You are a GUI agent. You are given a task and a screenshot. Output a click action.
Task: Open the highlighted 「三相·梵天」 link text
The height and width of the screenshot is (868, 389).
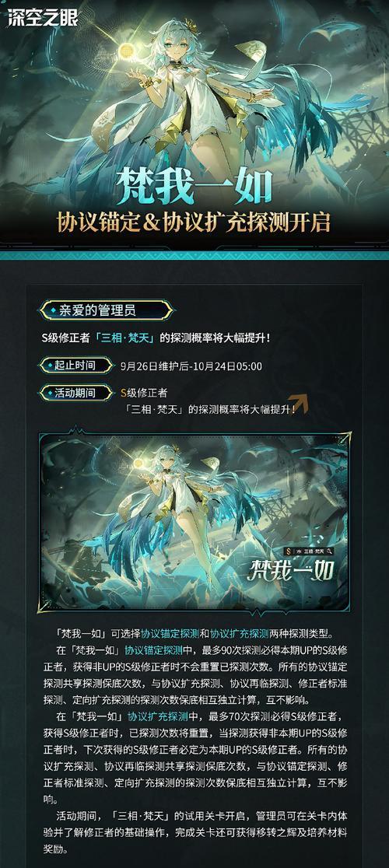point(126,338)
